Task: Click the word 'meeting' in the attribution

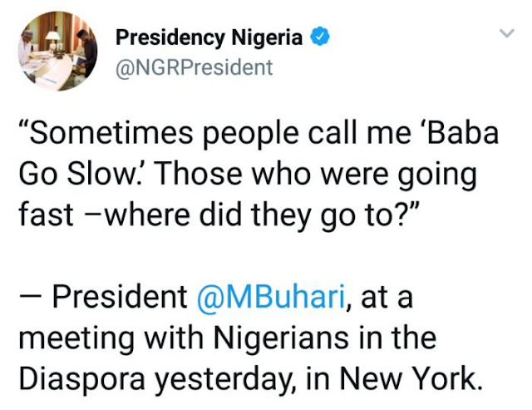Action: coord(67,338)
